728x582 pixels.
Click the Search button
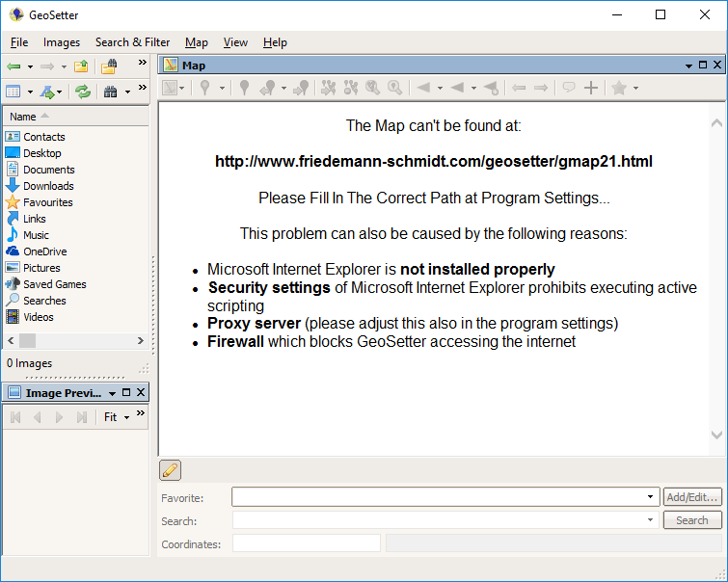coord(692,519)
